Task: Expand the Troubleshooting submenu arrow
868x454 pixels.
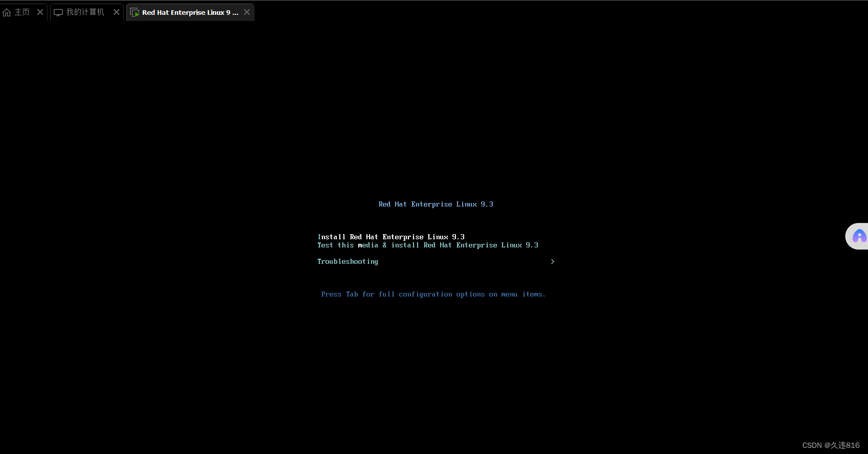Action: [x=552, y=261]
